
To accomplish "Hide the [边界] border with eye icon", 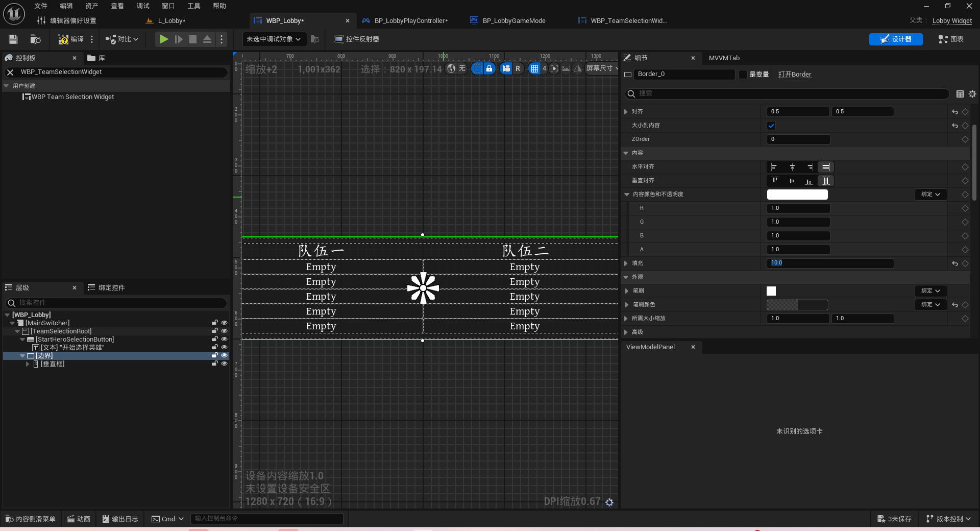I will [x=224, y=355].
